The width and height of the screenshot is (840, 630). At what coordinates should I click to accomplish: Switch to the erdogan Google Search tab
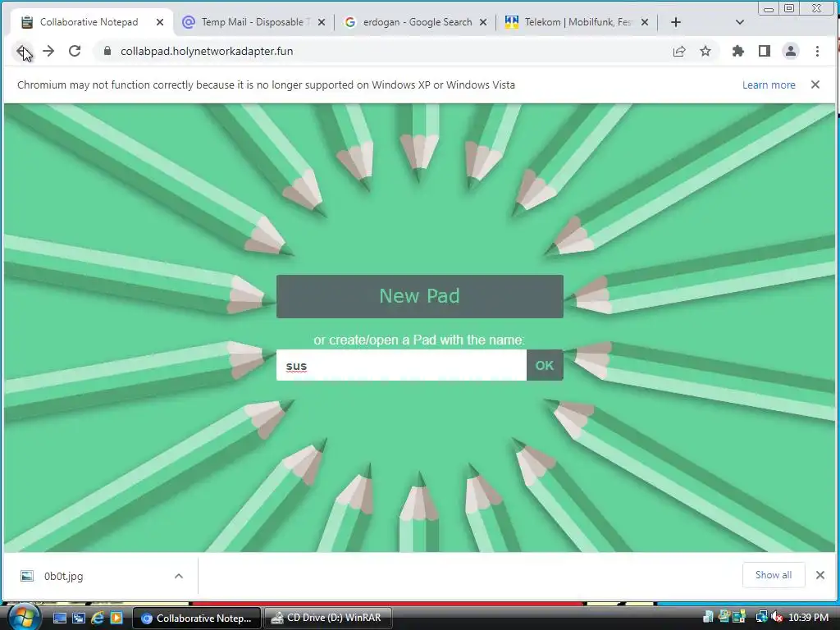pos(415,22)
